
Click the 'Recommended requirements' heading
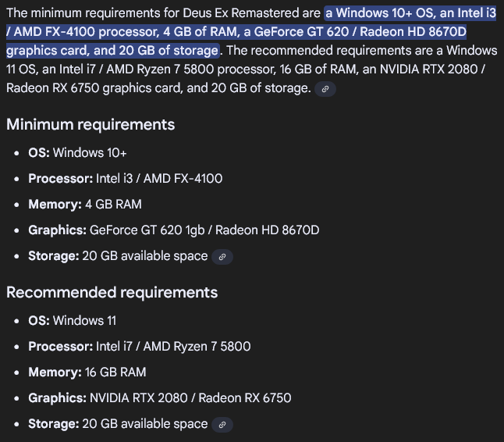click(x=112, y=292)
